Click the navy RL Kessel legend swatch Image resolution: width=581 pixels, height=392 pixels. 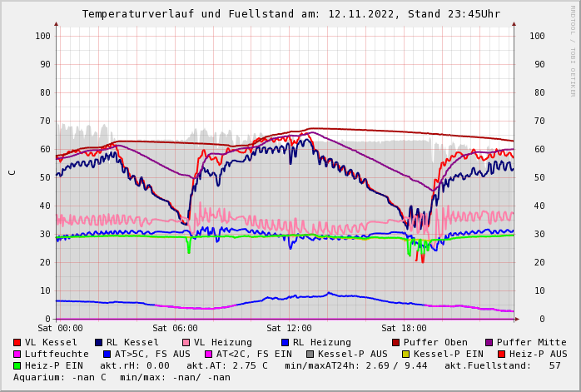point(98,343)
